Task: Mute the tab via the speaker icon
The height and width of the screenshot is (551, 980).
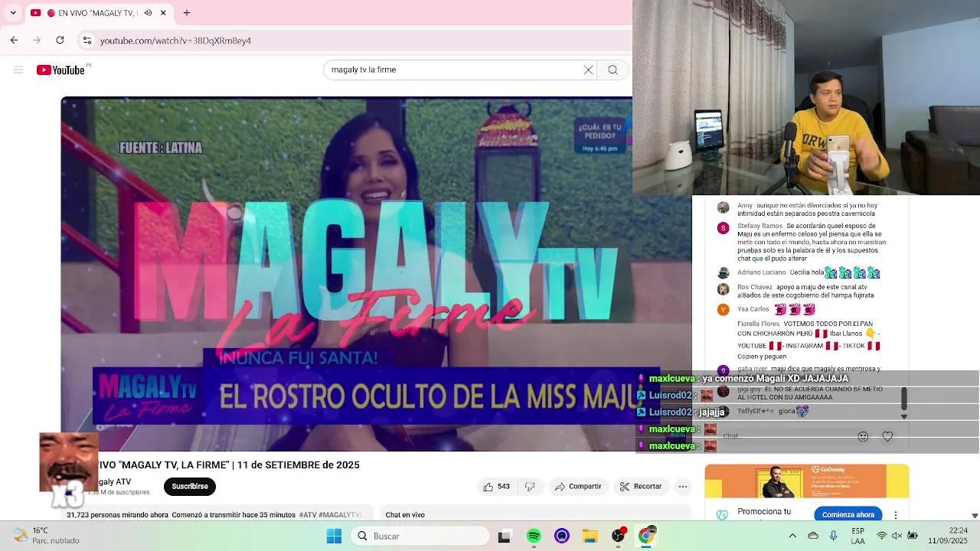Action: (148, 13)
